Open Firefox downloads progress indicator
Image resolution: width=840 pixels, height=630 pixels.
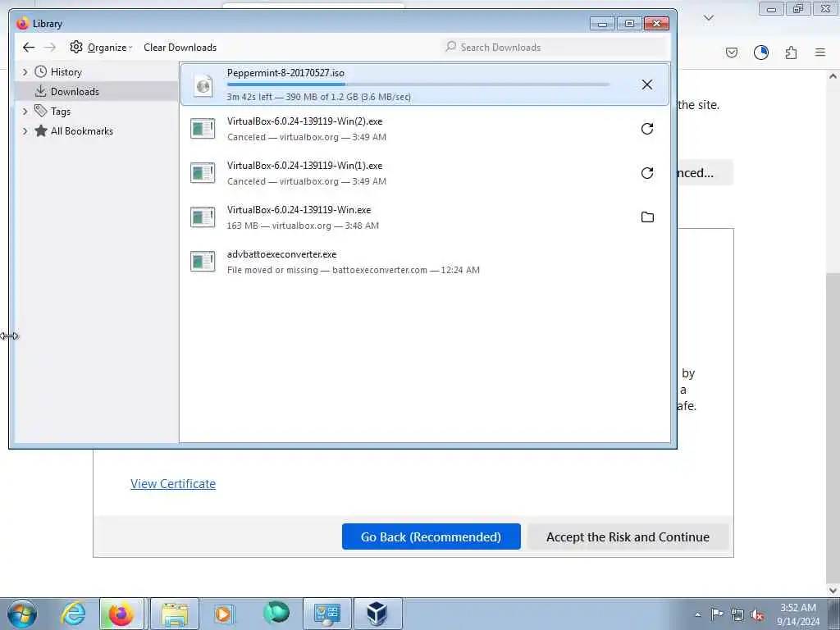point(760,52)
